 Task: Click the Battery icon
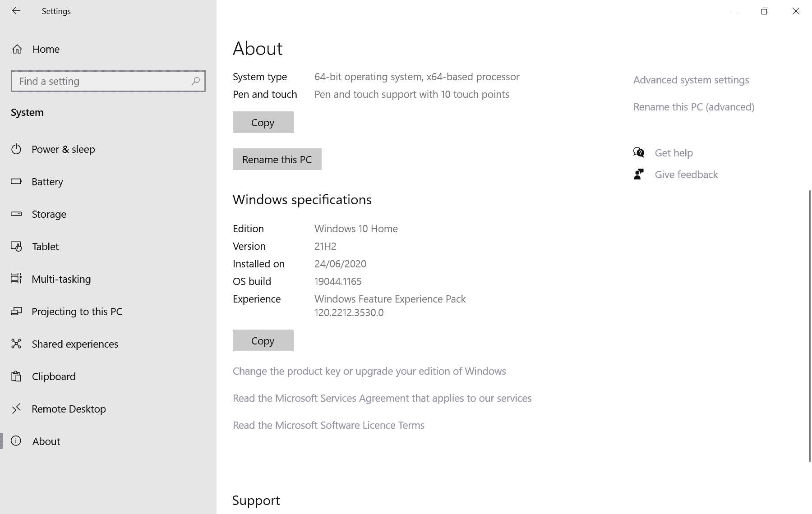[x=16, y=182]
